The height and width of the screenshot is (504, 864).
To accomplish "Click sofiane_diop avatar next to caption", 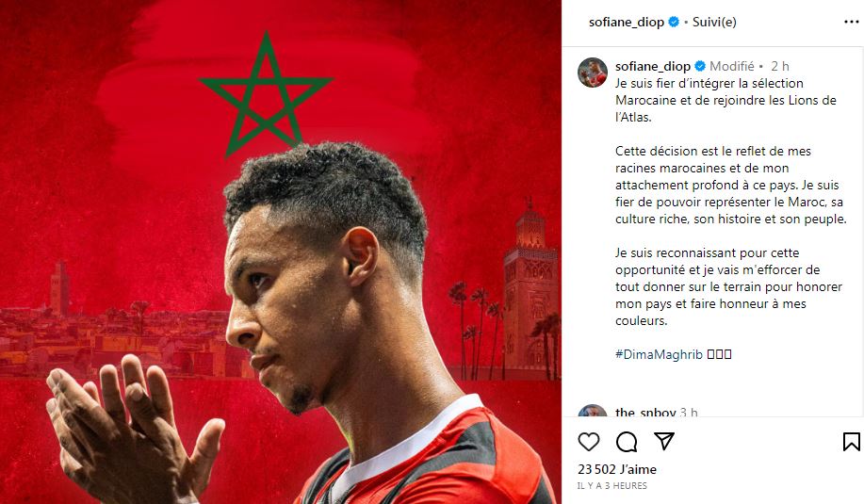I will 593,73.
